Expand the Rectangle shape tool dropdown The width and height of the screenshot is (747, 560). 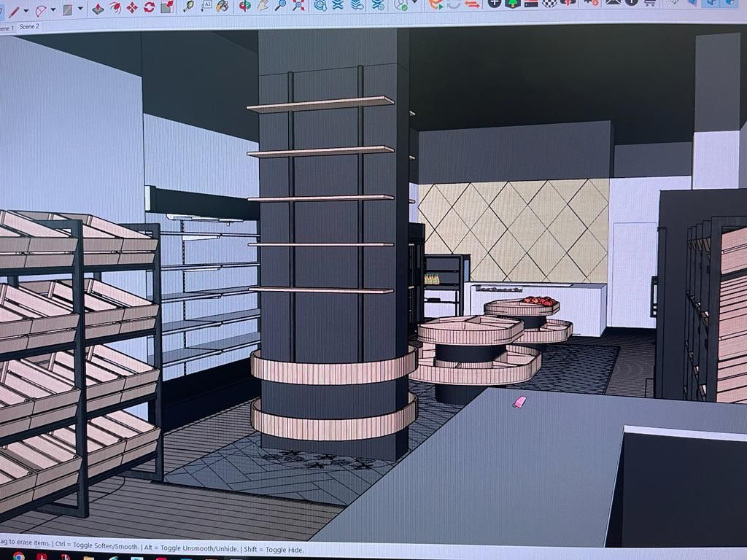tap(80, 10)
